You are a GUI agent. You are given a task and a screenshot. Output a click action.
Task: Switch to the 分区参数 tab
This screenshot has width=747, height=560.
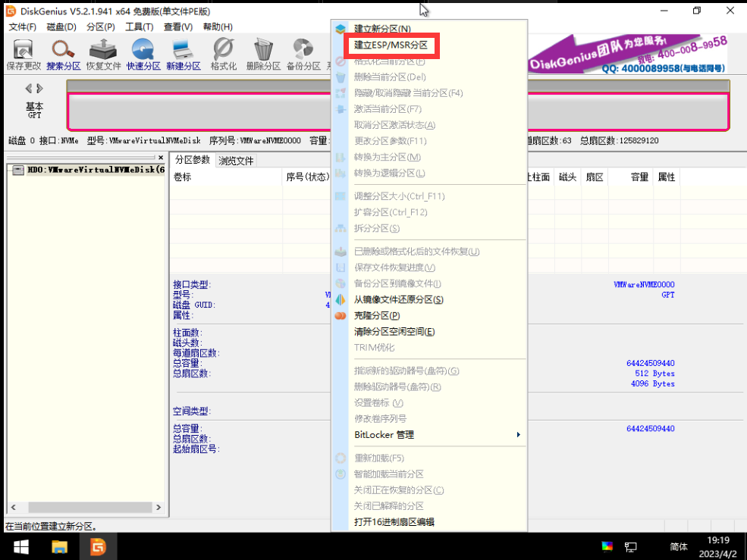pos(193,160)
